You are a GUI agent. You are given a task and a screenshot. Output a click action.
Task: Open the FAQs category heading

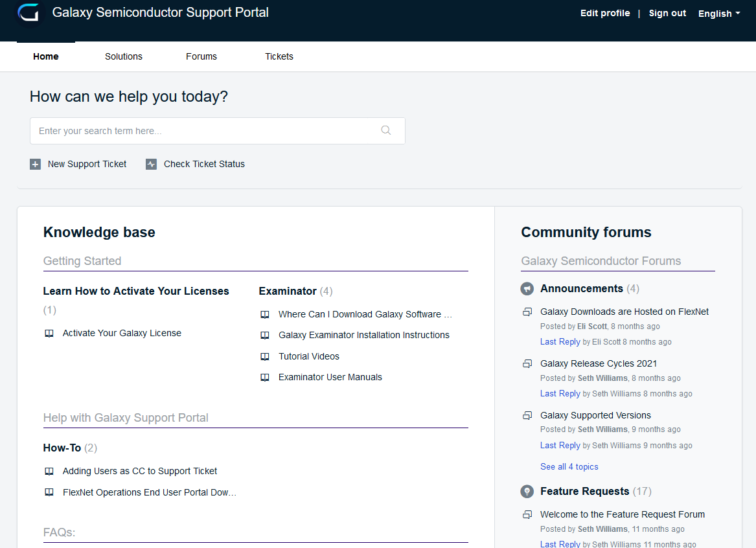pyautogui.click(x=60, y=532)
